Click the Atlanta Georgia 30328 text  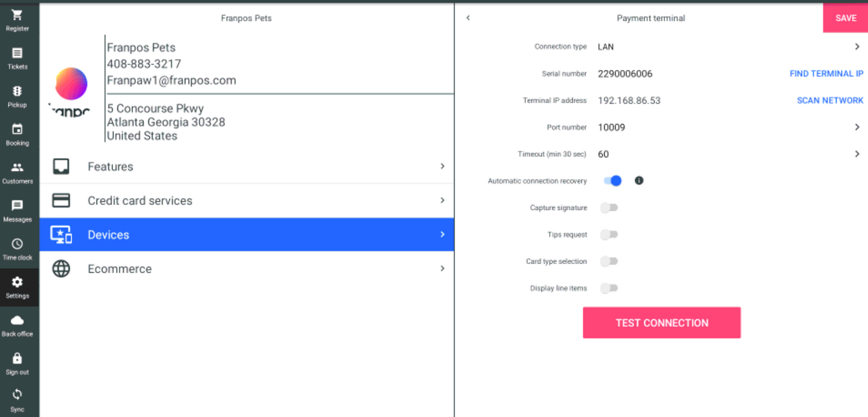(166, 122)
